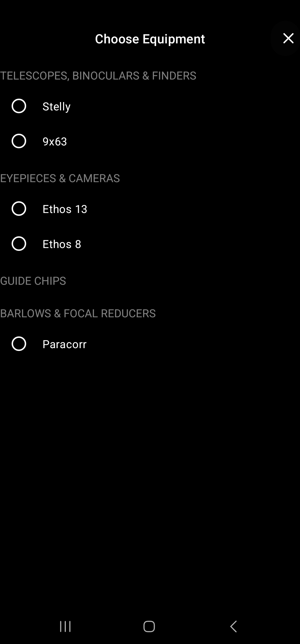
Task: Go back with the navigation arrow
Action: click(234, 626)
